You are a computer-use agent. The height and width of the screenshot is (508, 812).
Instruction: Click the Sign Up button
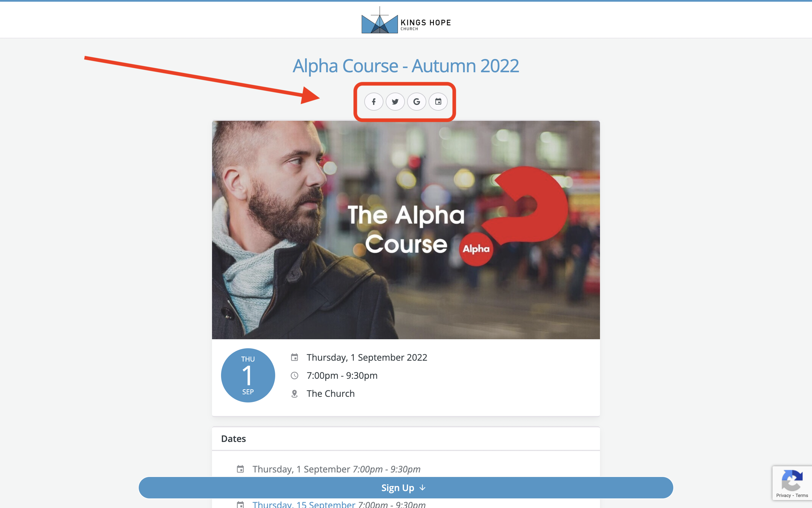406,487
